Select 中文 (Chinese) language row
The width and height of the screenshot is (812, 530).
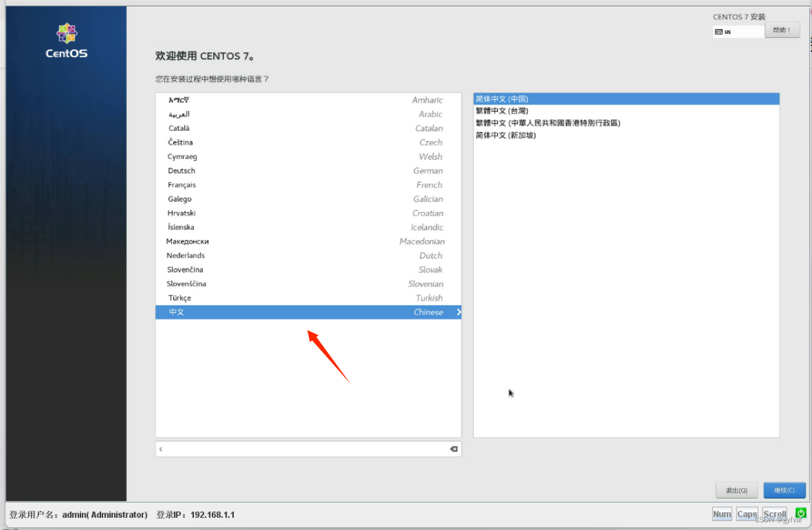click(308, 312)
